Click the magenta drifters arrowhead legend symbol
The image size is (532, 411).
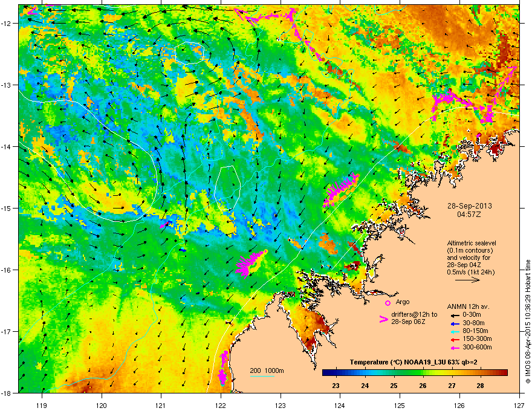383,319
